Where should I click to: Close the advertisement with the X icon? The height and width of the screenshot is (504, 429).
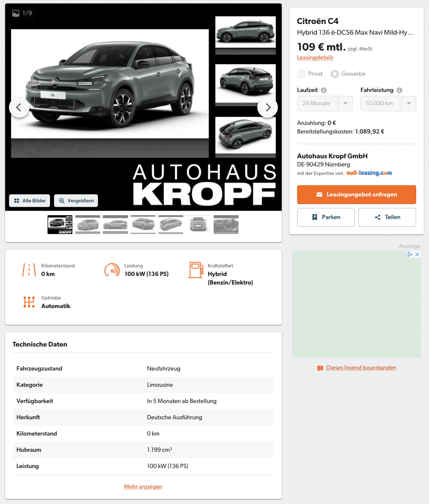[x=417, y=254]
